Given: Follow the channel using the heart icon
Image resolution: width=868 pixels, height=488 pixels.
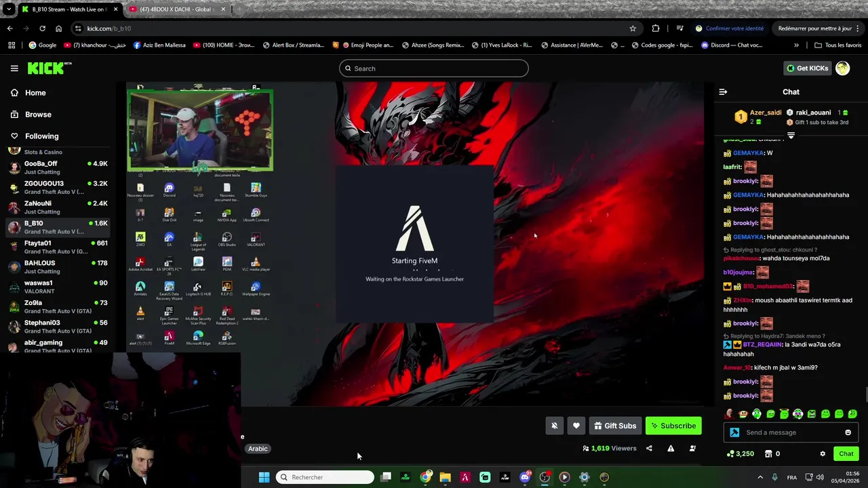Looking at the screenshot, I should click(576, 426).
